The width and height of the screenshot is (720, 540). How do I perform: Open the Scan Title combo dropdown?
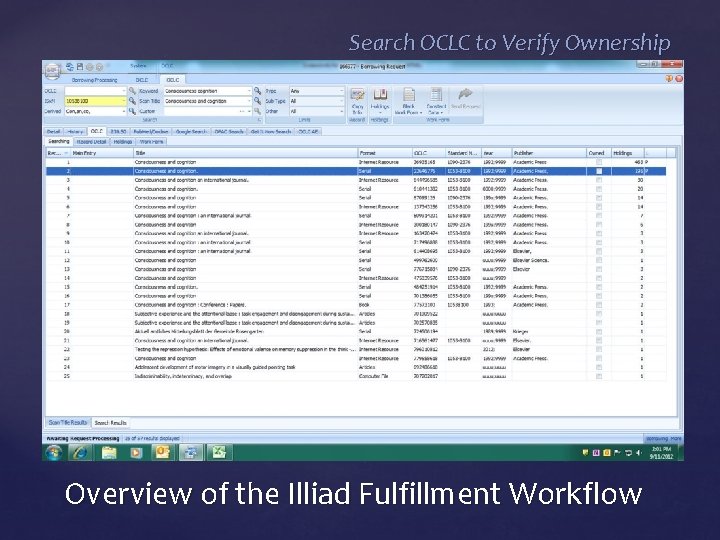[x=249, y=101]
